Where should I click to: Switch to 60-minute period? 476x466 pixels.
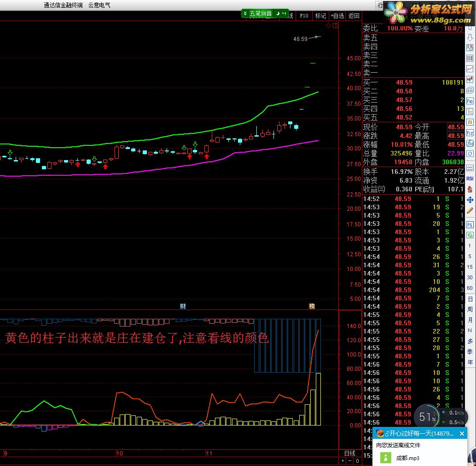click(x=470, y=288)
